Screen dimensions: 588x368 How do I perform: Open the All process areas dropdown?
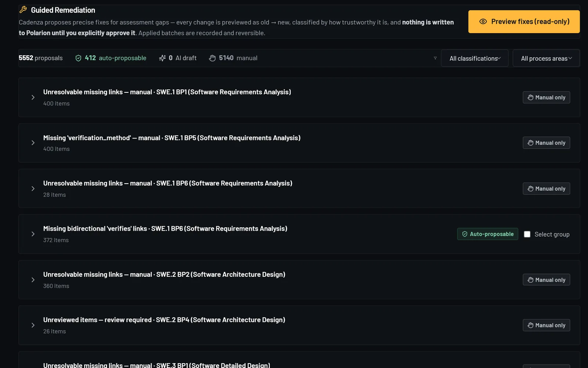point(546,58)
